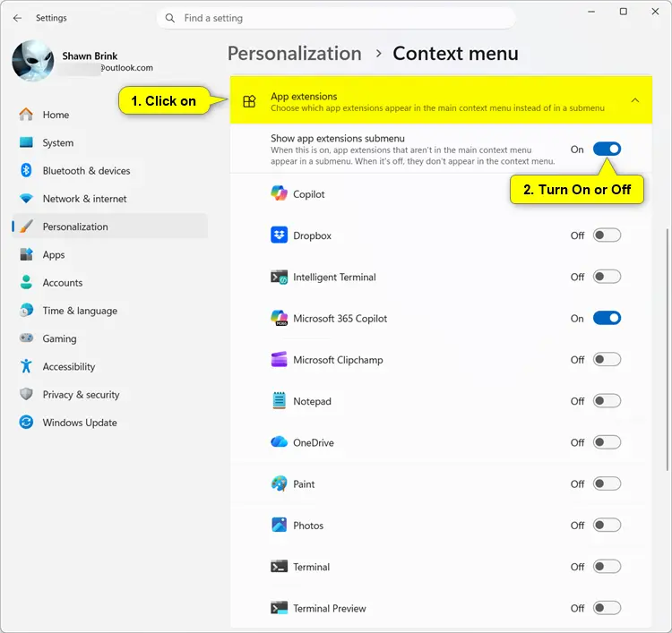Open Home in sidebar

pos(109,115)
